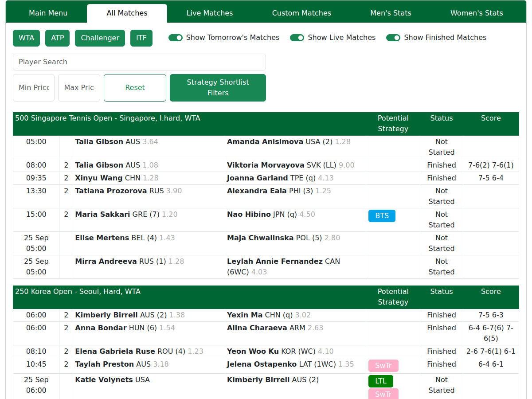532x399 pixels.
Task: Click the Max Price input box
Action: [x=79, y=88]
